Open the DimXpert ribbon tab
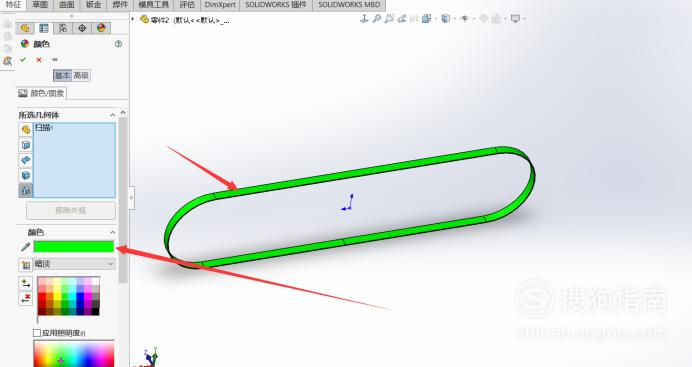The height and width of the screenshot is (367, 692). [220, 5]
